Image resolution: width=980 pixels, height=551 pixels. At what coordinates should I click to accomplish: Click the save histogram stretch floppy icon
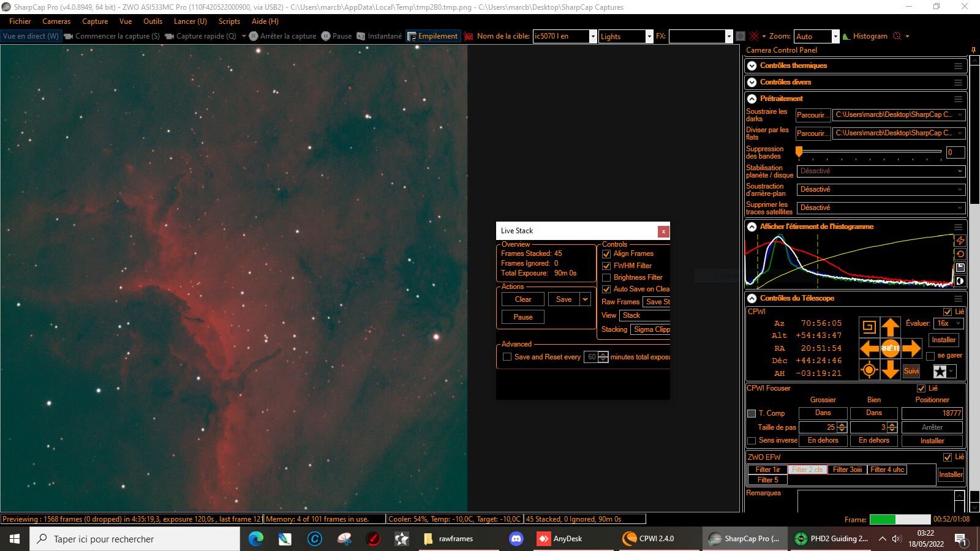pyautogui.click(x=960, y=268)
